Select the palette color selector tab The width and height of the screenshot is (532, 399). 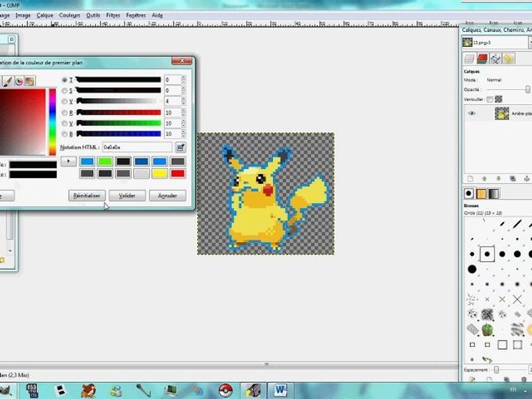point(30,81)
